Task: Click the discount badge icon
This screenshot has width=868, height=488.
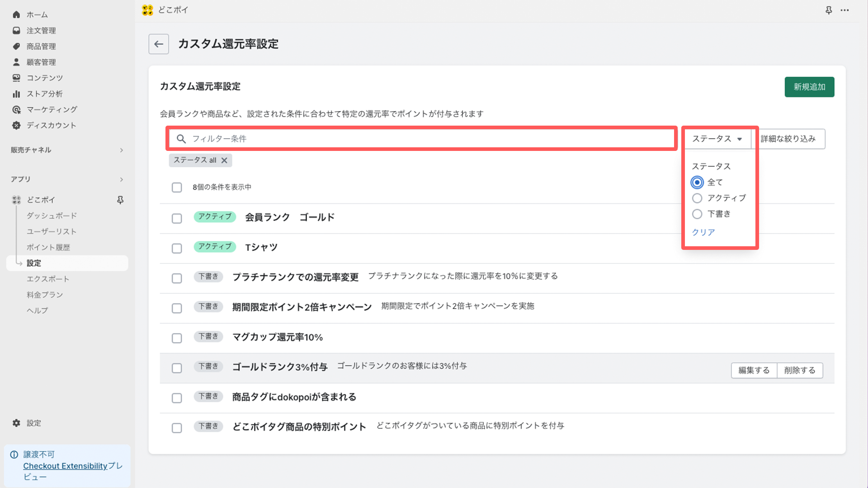Action: pos(16,125)
